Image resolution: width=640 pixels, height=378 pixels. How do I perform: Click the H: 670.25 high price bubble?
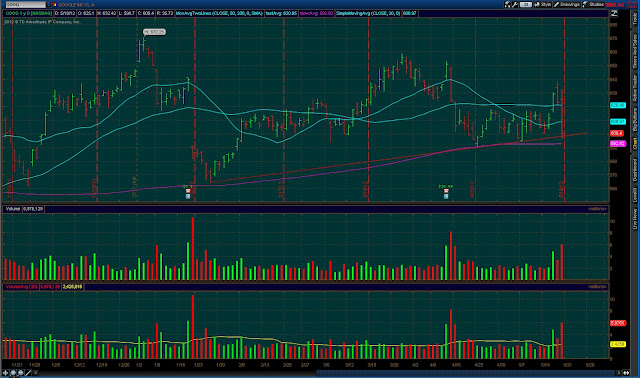pyautogui.click(x=154, y=32)
